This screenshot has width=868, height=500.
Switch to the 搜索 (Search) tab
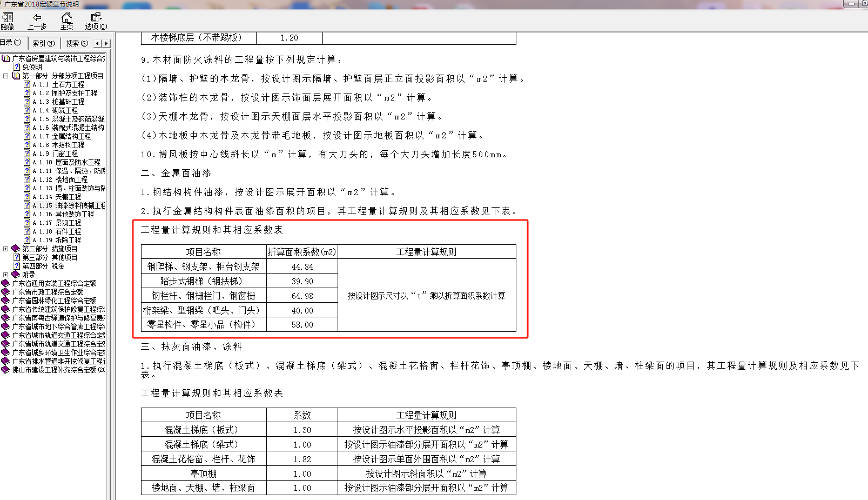77,43
